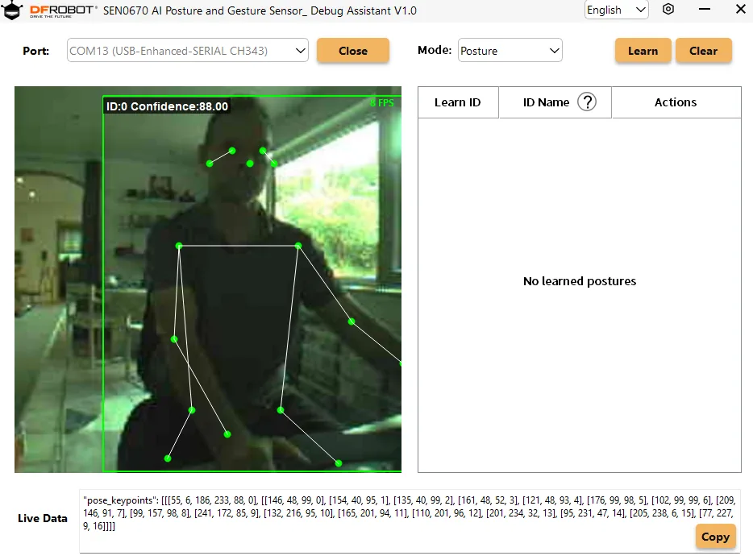Screen dimensions: 753x560
Task: Click the ID:0 Confidence:88.00 label
Action: tap(167, 106)
